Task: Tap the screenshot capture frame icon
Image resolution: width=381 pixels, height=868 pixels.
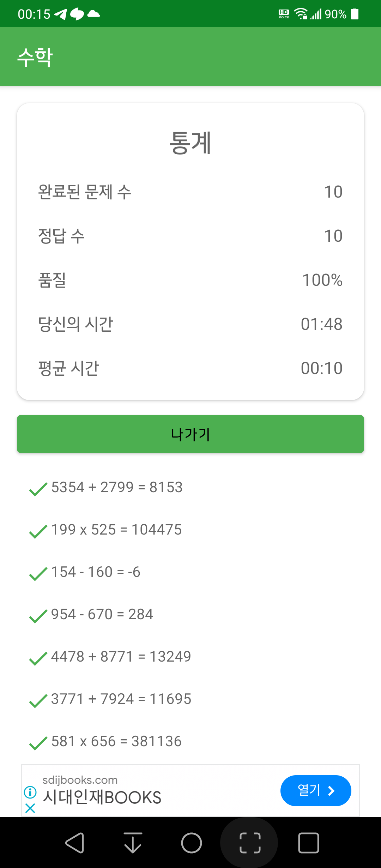Action: click(250, 843)
